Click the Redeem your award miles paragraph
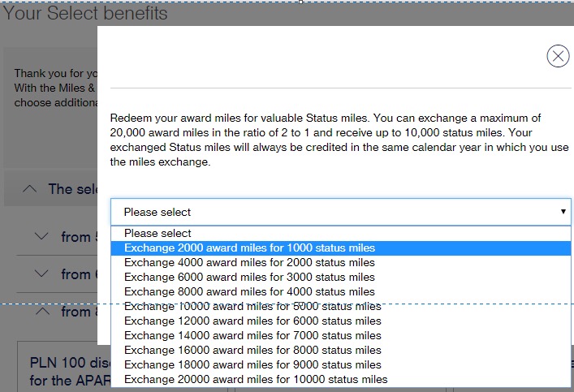This screenshot has width=574, height=392. (339, 140)
